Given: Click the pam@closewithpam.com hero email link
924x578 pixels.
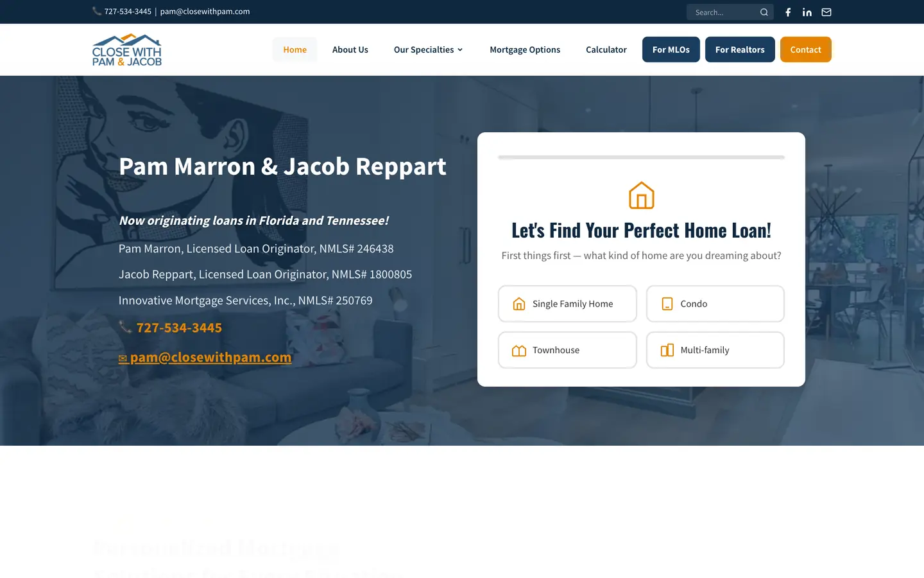Looking at the screenshot, I should pyautogui.click(x=205, y=357).
